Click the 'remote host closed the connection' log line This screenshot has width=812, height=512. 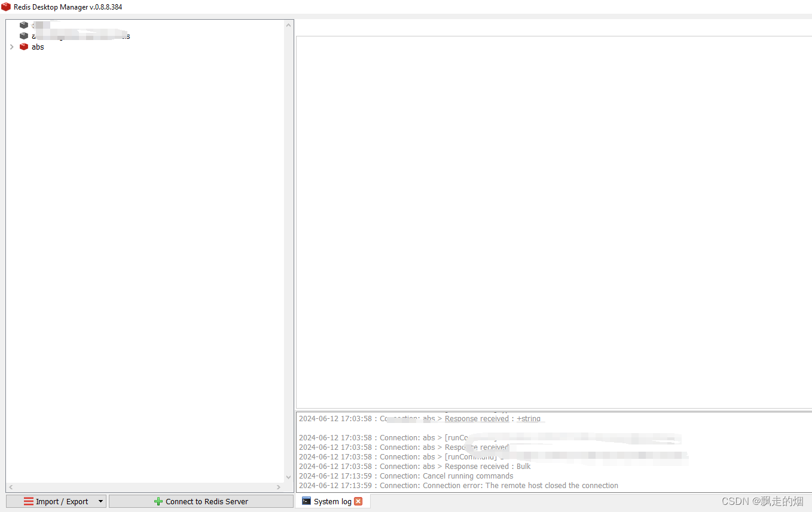(459, 486)
